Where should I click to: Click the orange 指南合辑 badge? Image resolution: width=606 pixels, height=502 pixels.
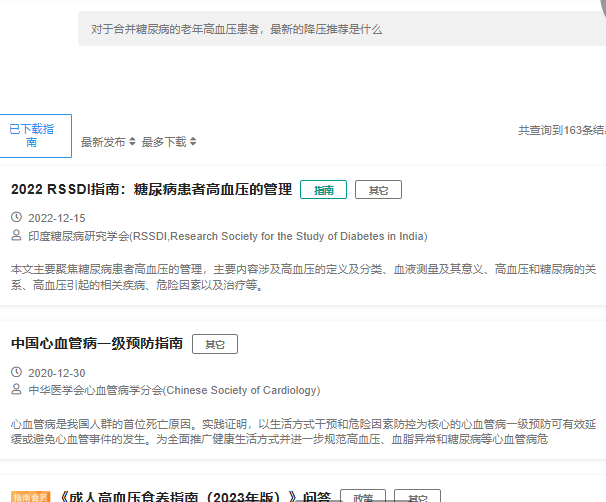[29, 497]
